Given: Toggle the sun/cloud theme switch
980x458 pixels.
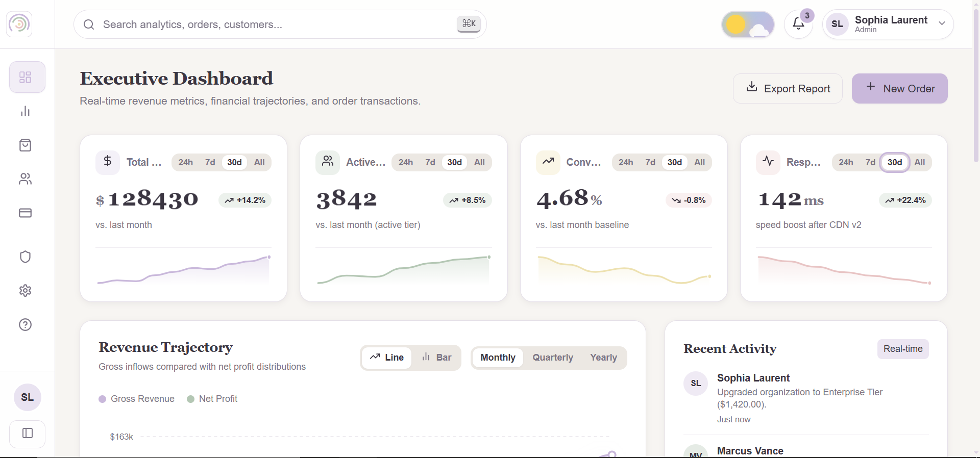Looking at the screenshot, I should (x=748, y=24).
